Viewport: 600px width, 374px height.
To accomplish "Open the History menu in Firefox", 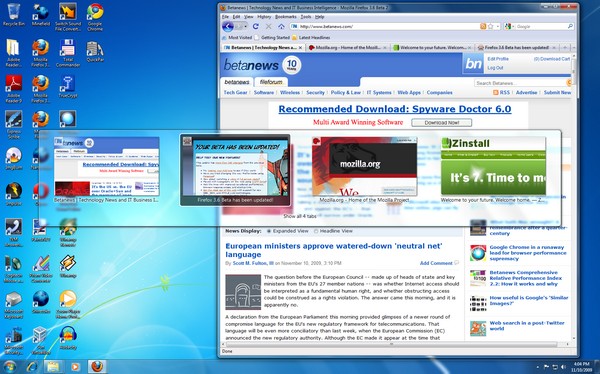I will (x=264, y=17).
